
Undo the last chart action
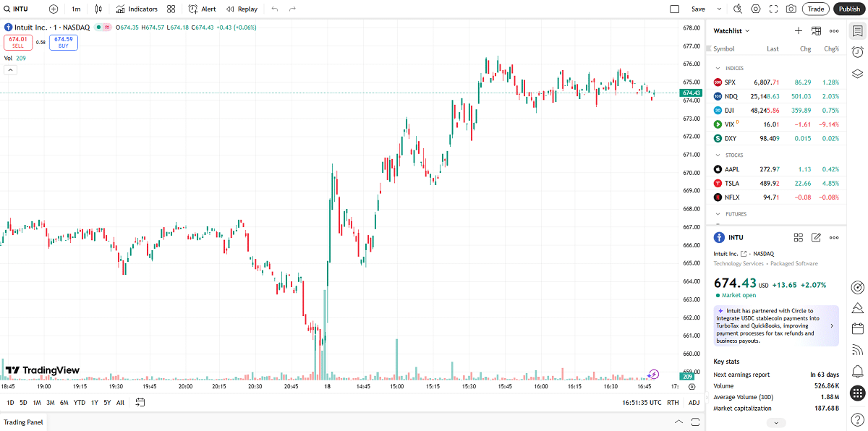pyautogui.click(x=273, y=9)
